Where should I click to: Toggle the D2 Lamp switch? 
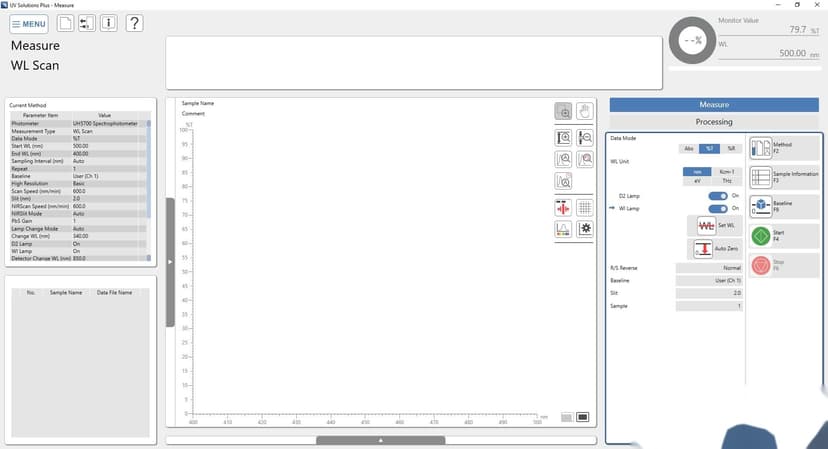click(718, 196)
